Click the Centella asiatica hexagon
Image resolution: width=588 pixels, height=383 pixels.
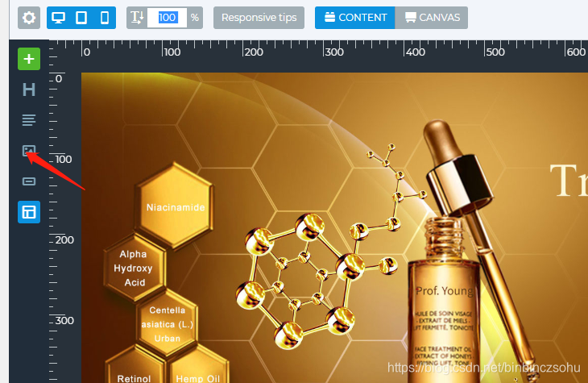pyautogui.click(x=168, y=324)
